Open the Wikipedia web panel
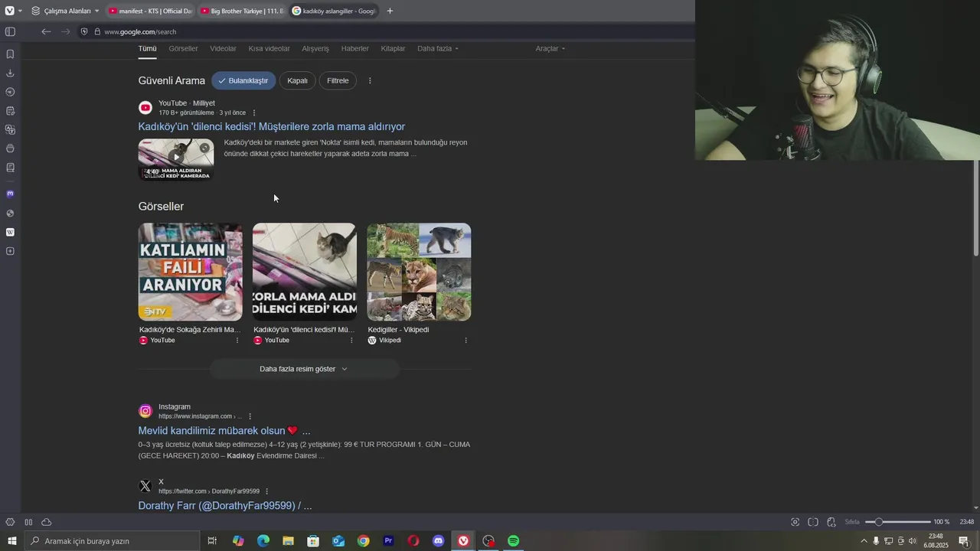Viewport: 980px width, 551px height. click(x=10, y=232)
